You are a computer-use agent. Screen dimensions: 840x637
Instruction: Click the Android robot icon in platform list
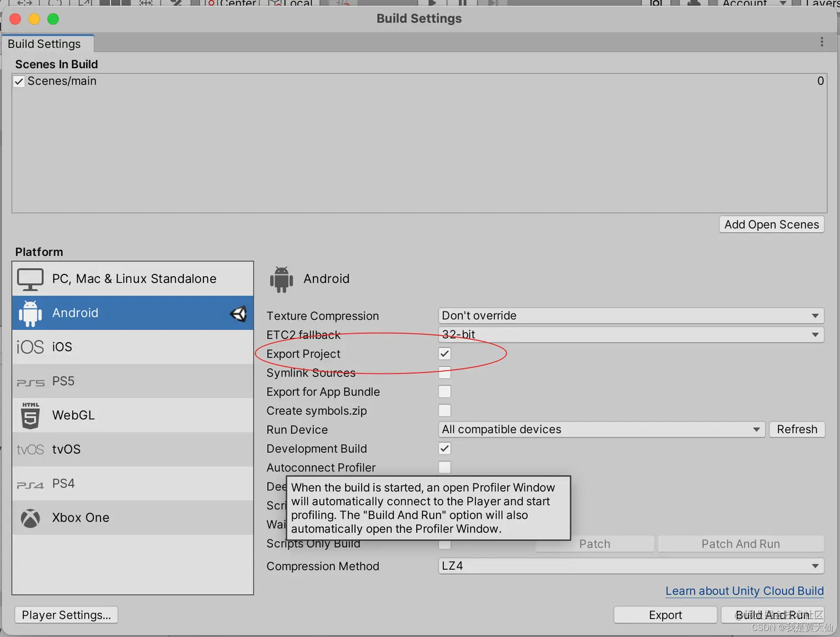(x=30, y=313)
